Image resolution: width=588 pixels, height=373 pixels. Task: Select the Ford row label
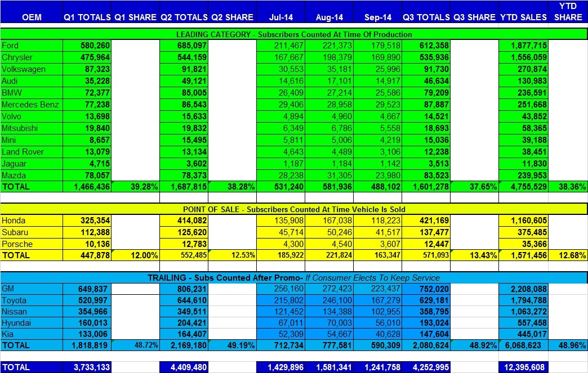(x=32, y=46)
